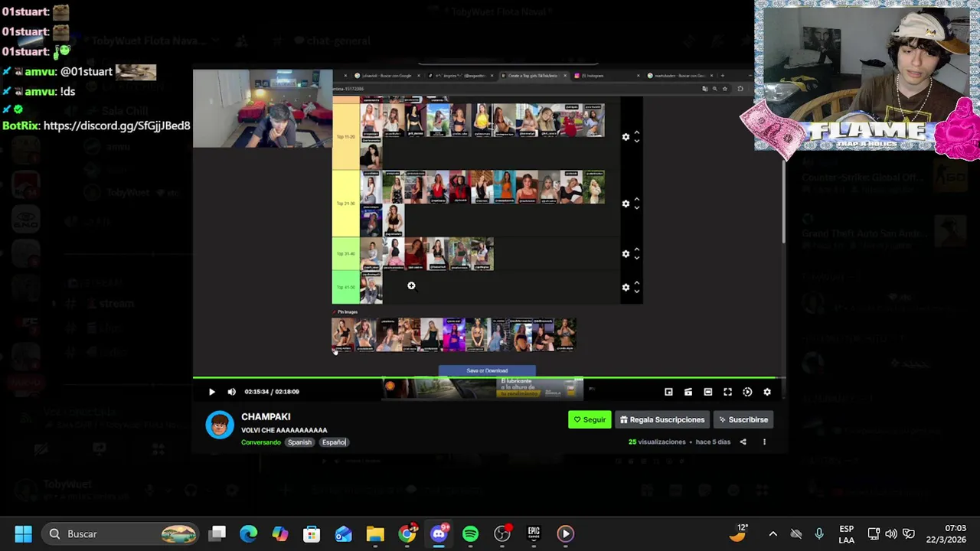Switch to the Instagram browser tab
980x551 pixels.
pyautogui.click(x=606, y=75)
